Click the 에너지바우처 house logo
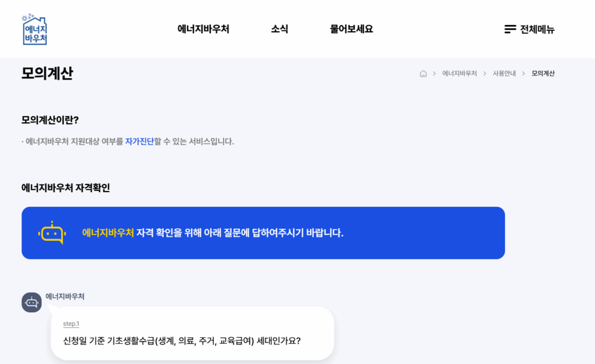 point(34,29)
